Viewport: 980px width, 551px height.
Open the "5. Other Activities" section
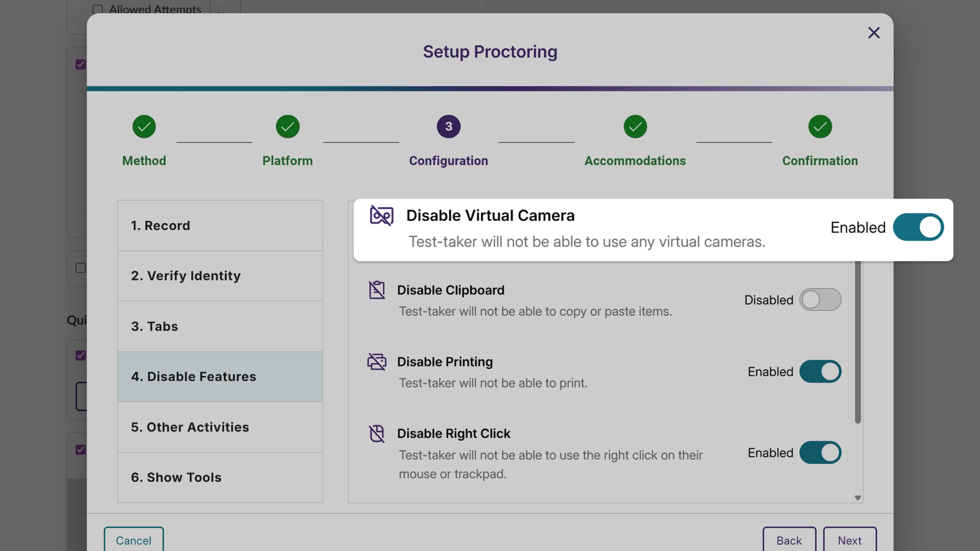(x=220, y=427)
